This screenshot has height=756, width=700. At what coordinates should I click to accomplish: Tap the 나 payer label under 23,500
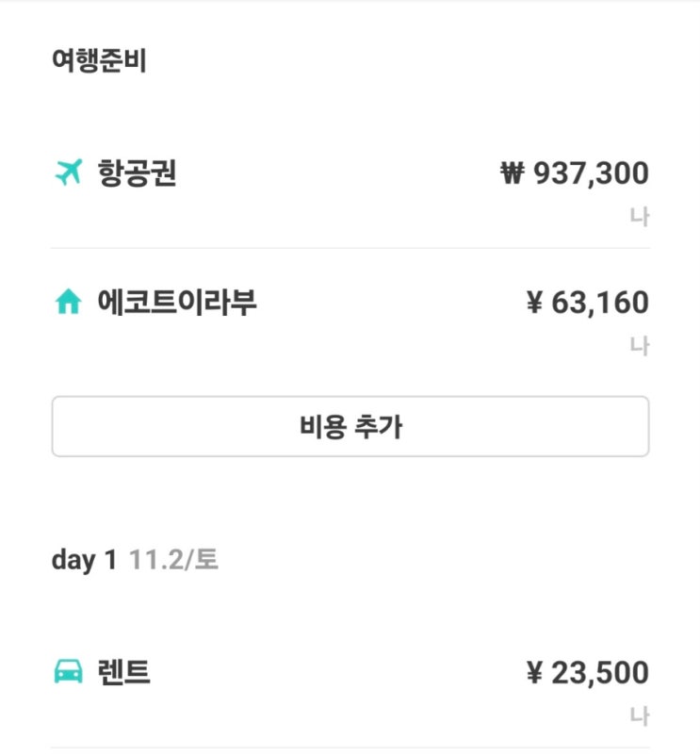(x=640, y=716)
